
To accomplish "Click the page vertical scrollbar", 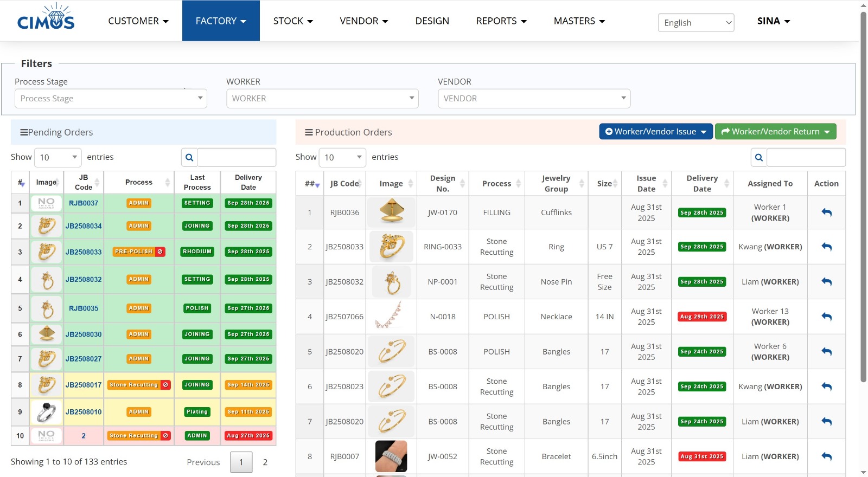I will pyautogui.click(x=864, y=196).
